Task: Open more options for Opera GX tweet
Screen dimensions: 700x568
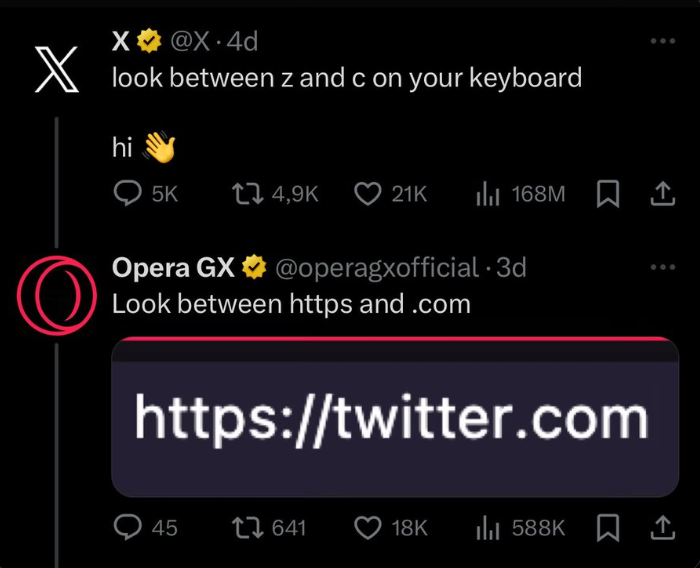Action: pyautogui.click(x=662, y=268)
